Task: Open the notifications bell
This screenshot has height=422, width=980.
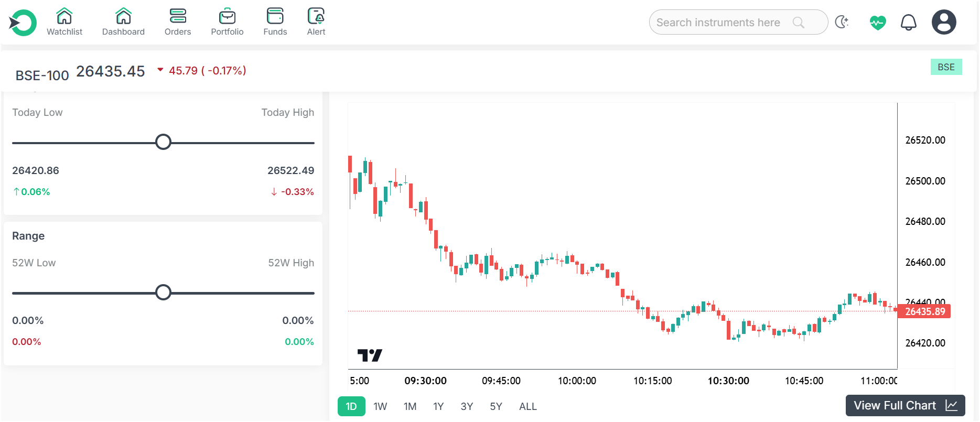Action: click(908, 23)
